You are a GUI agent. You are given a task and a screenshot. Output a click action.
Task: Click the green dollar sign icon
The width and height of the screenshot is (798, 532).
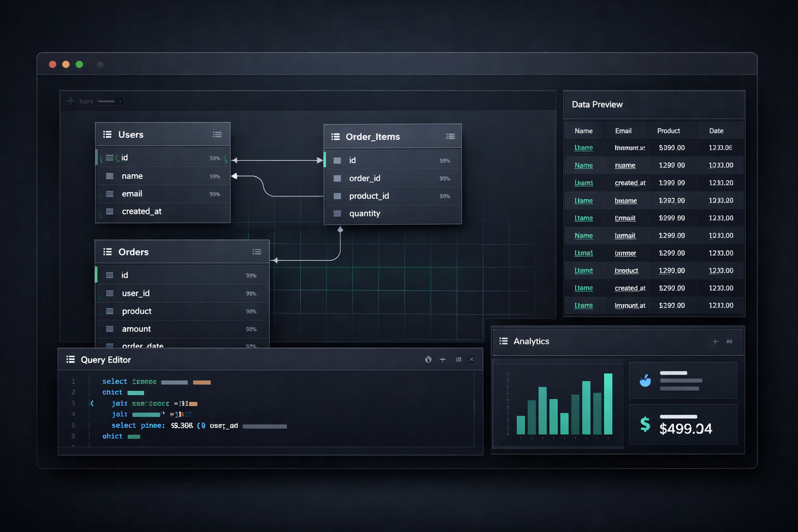pos(645,424)
